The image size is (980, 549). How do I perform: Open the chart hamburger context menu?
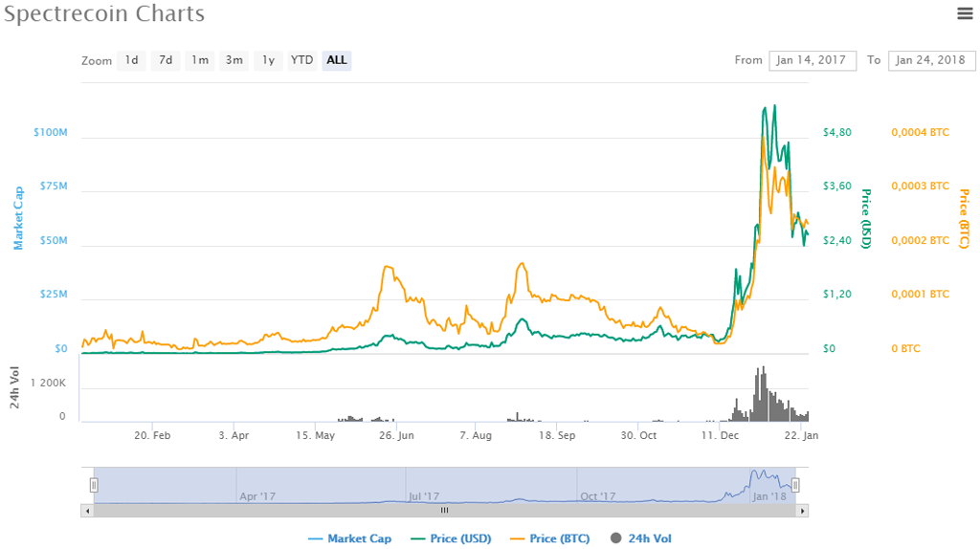(965, 13)
